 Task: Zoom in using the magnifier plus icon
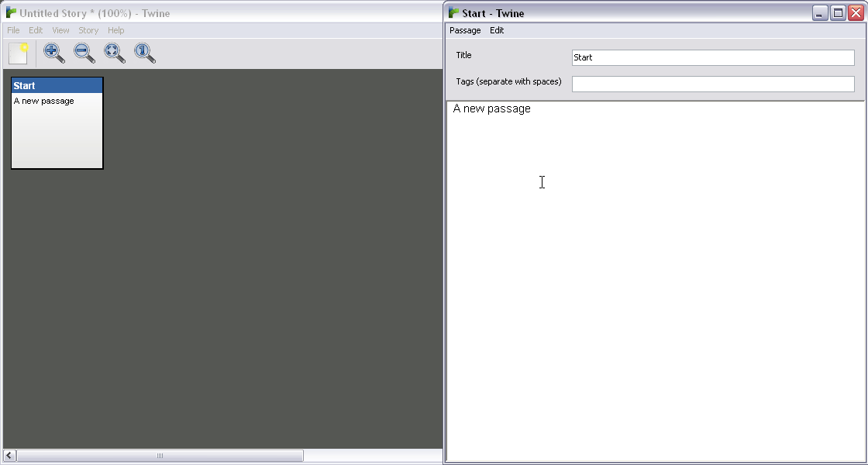(54, 53)
